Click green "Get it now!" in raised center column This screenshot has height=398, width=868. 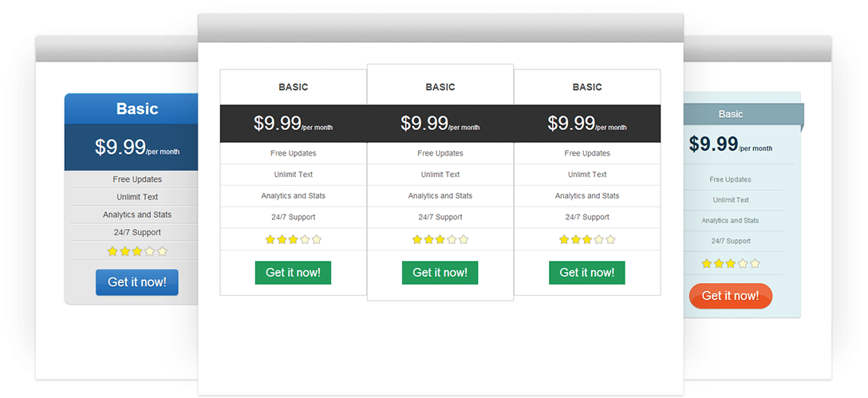coord(440,272)
